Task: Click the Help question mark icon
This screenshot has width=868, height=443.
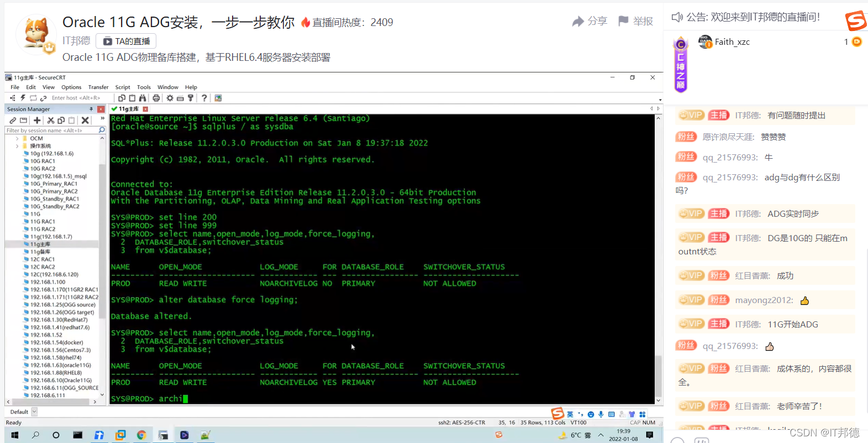Action: pyautogui.click(x=204, y=98)
